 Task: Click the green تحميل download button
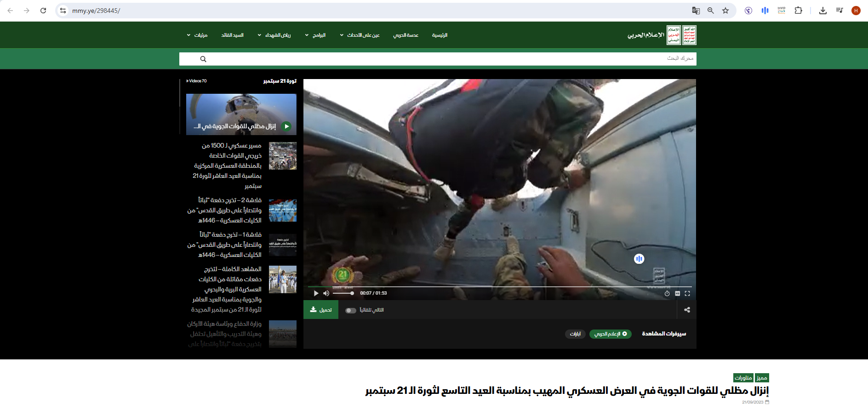(x=321, y=310)
